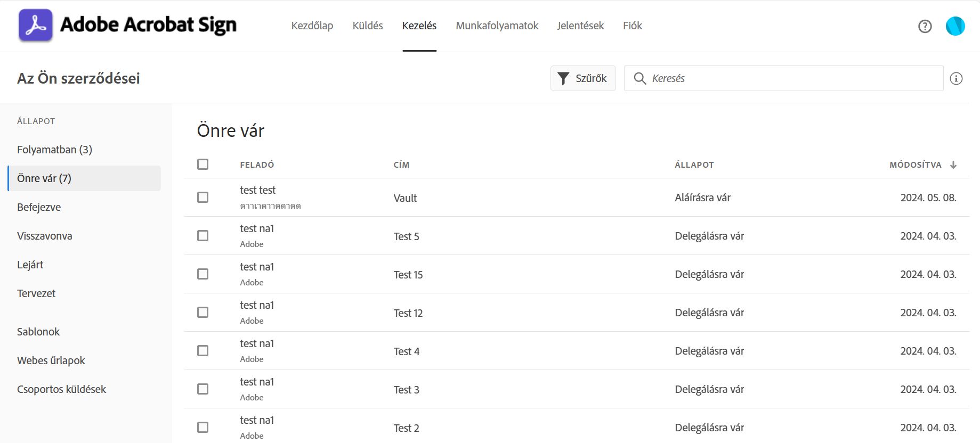Click the search info icon
This screenshot has height=443, width=980.
pyautogui.click(x=956, y=79)
